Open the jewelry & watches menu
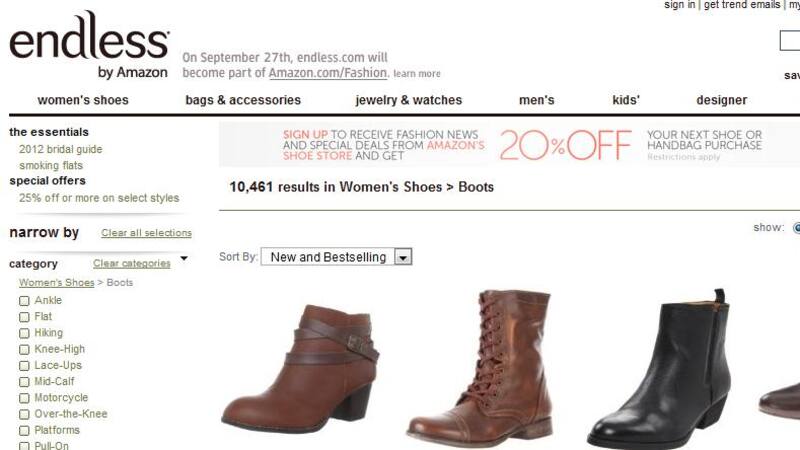800x450 pixels. tap(409, 100)
